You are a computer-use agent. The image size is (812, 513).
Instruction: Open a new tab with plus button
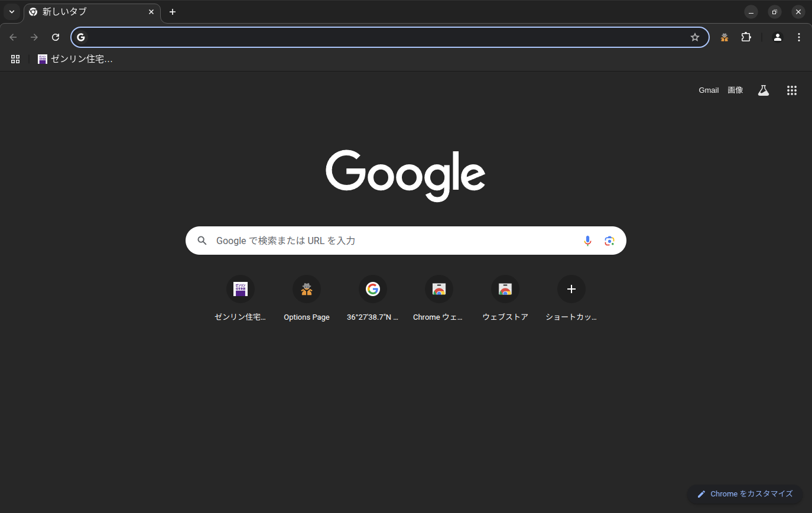173,12
